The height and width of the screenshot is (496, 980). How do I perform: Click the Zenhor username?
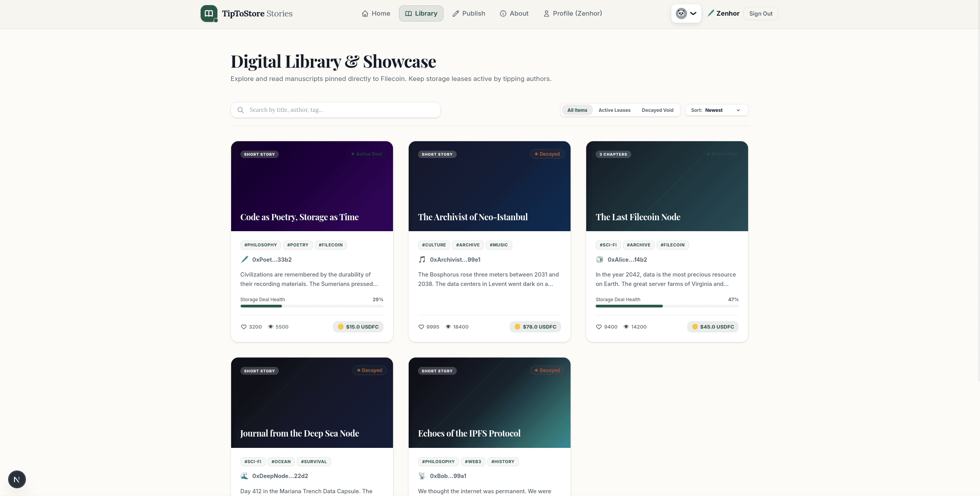coord(727,14)
